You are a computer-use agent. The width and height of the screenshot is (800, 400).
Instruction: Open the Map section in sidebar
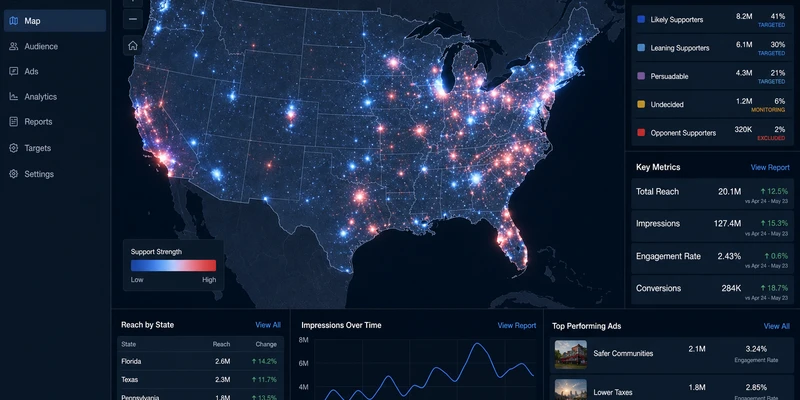(x=55, y=21)
